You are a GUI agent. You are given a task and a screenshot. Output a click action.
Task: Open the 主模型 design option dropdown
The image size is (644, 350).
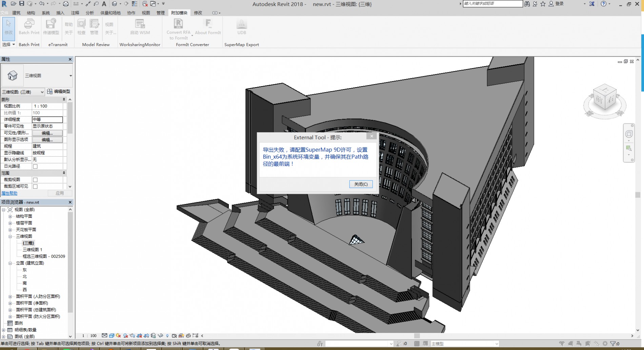464,344
